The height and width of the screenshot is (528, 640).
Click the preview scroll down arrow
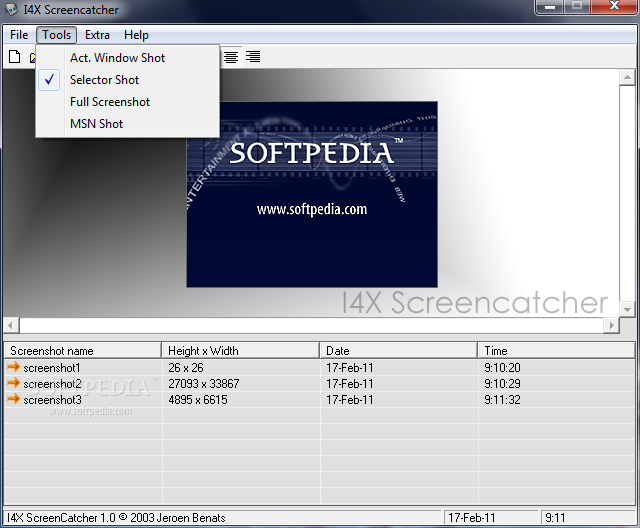pos(627,309)
